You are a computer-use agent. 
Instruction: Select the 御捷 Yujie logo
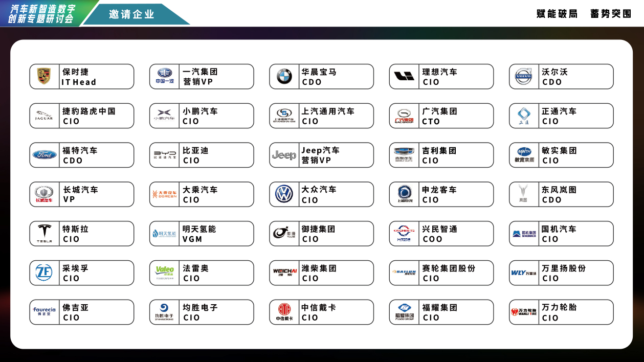click(x=284, y=234)
